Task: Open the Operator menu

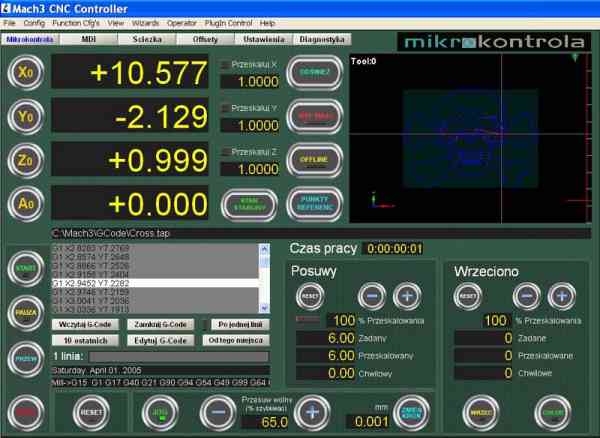Action: click(182, 23)
